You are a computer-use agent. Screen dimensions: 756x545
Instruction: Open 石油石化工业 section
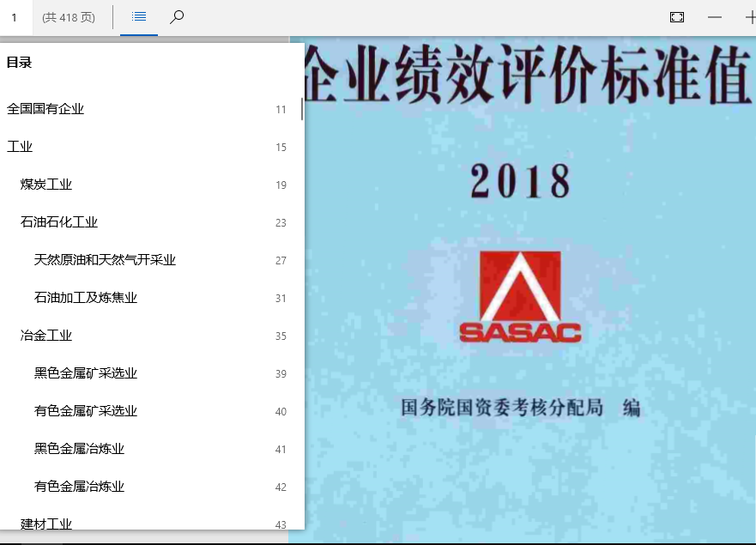pyautogui.click(x=59, y=221)
